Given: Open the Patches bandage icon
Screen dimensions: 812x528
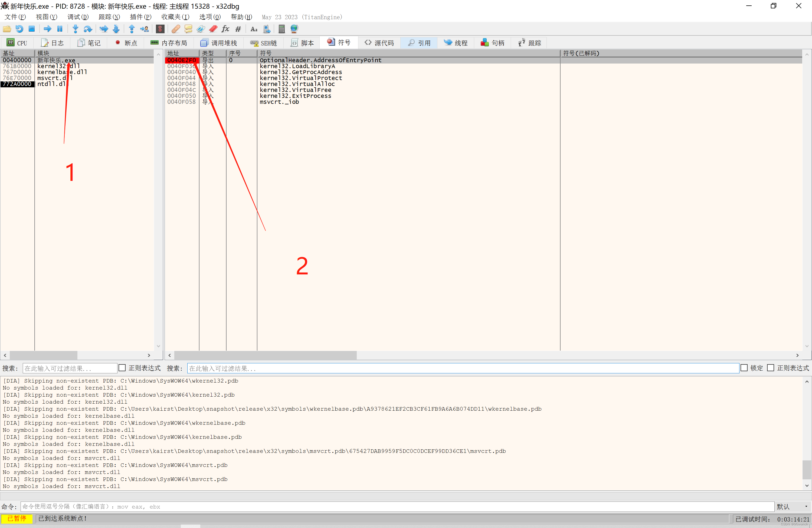Looking at the screenshot, I should pos(176,29).
